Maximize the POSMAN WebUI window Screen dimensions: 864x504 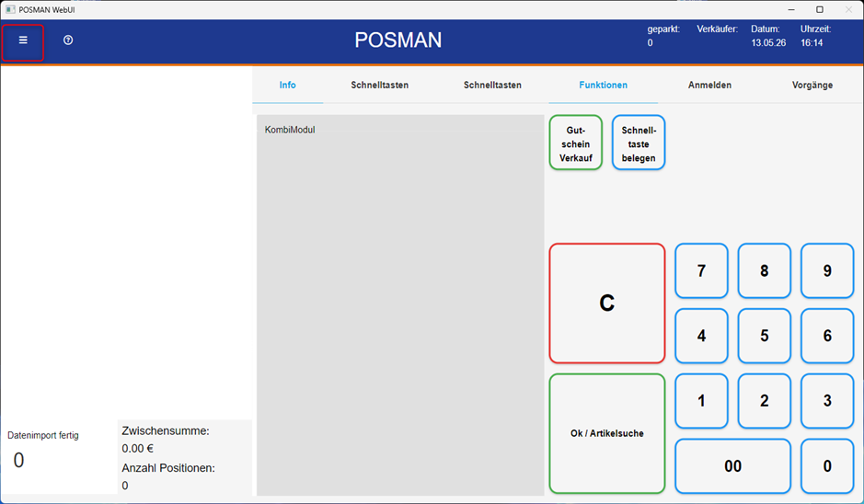click(x=819, y=9)
